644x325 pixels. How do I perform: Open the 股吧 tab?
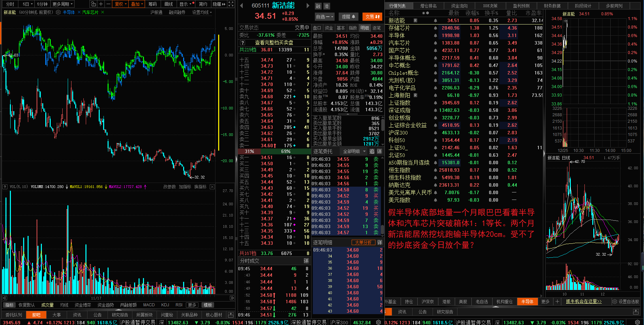click(x=36, y=315)
